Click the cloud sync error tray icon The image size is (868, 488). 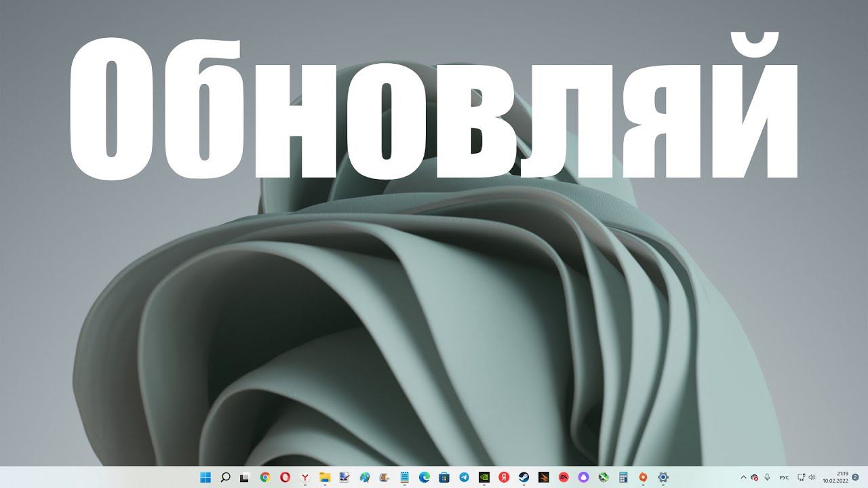click(754, 477)
